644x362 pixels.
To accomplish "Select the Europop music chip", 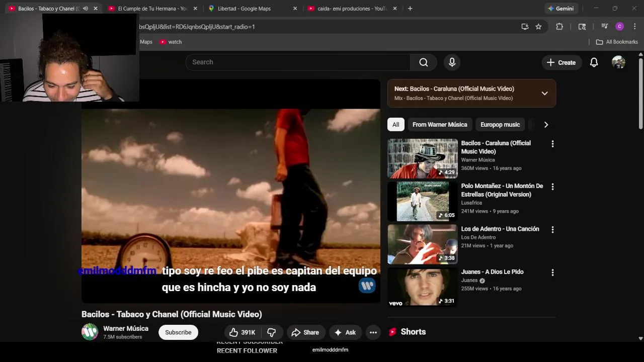I will tap(500, 125).
